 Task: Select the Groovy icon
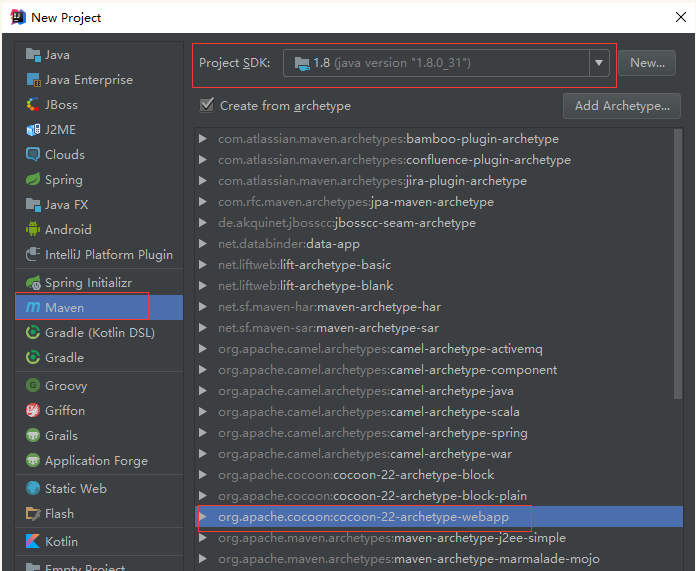coord(33,385)
